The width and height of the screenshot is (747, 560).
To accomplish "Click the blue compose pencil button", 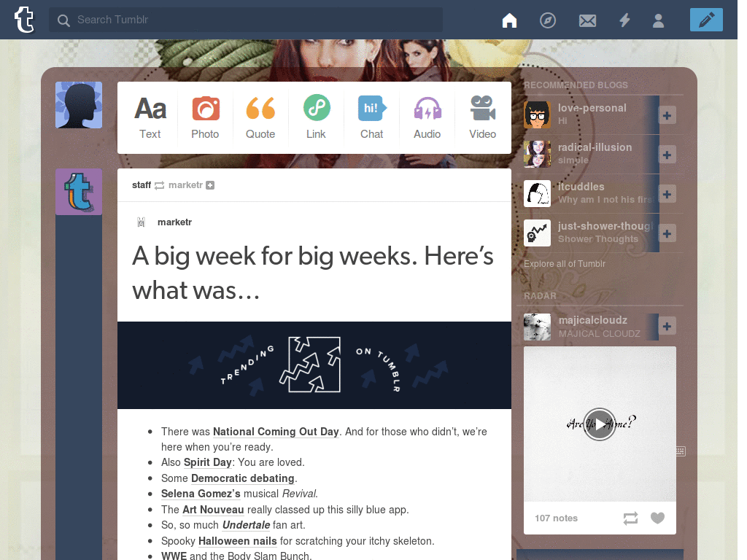I will click(x=706, y=20).
